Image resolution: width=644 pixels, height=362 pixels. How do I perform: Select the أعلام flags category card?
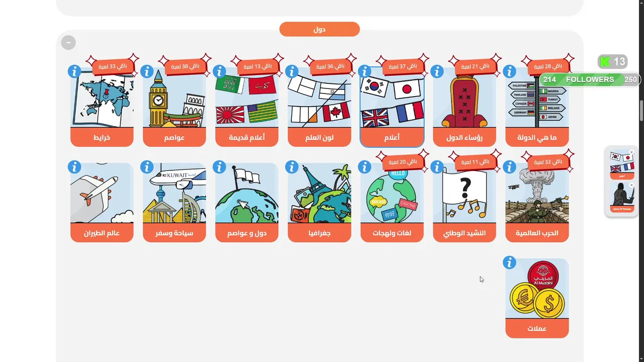point(392,107)
